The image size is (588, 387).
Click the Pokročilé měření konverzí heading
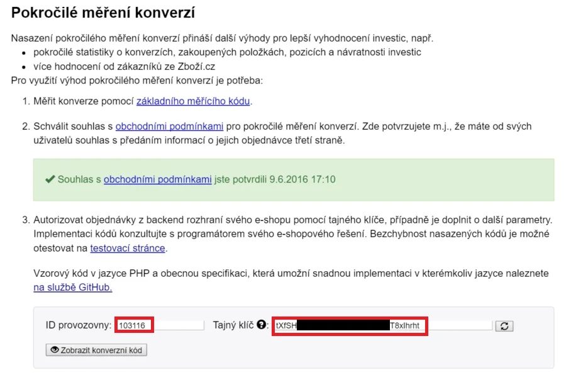coord(103,13)
